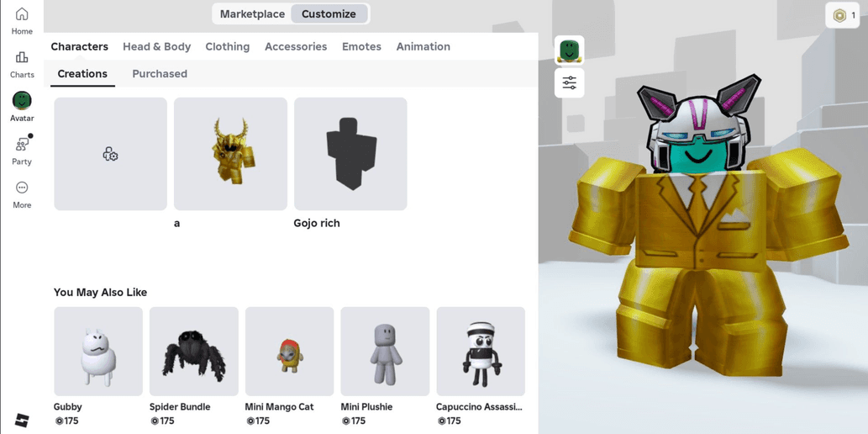This screenshot has height=434, width=868.
Task: Click the 3D golden avatar preview
Action: point(708,227)
